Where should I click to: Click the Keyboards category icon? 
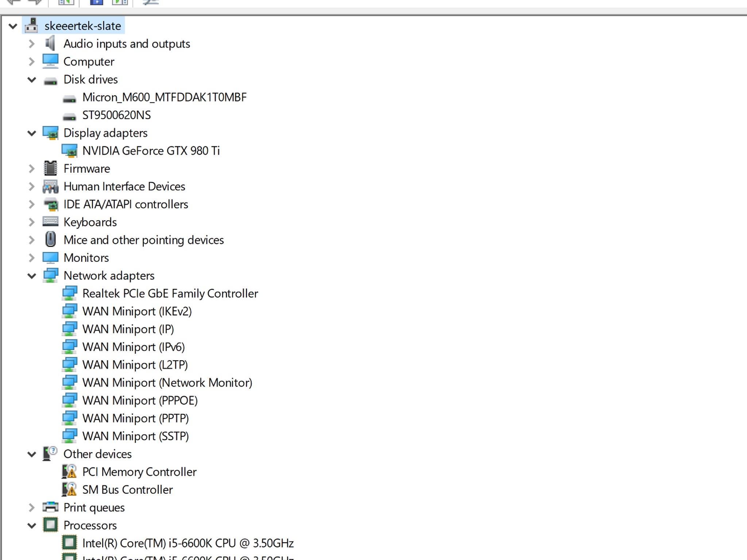(50, 221)
